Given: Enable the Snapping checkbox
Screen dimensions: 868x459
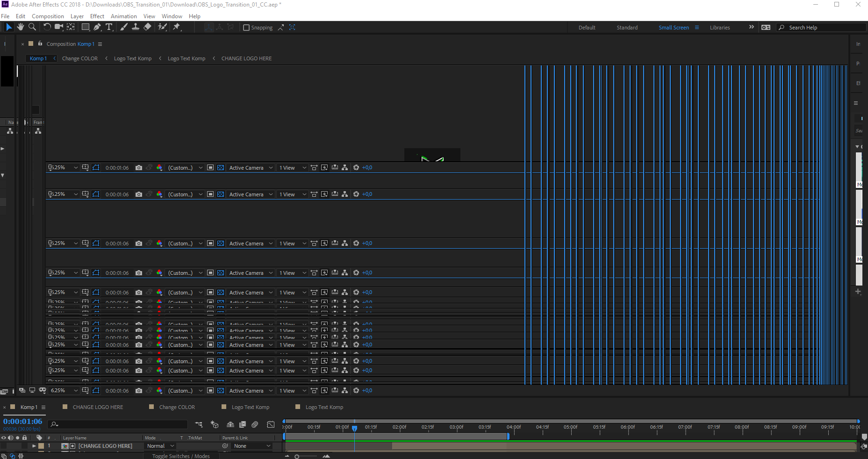Looking at the screenshot, I should pyautogui.click(x=246, y=28).
